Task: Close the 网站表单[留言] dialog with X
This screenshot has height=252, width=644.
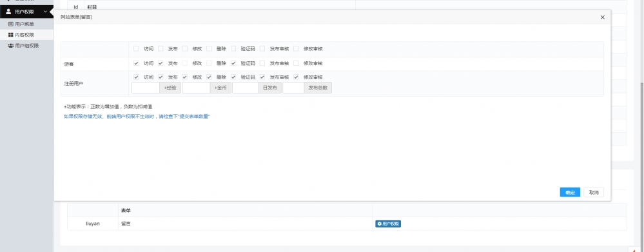Action: [x=603, y=17]
